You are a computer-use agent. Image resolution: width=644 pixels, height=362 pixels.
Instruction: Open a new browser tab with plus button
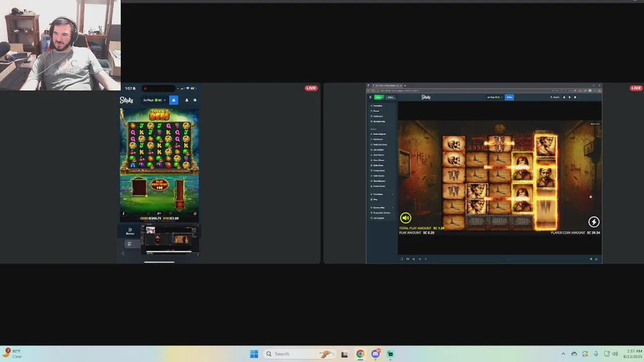pos(405,85)
